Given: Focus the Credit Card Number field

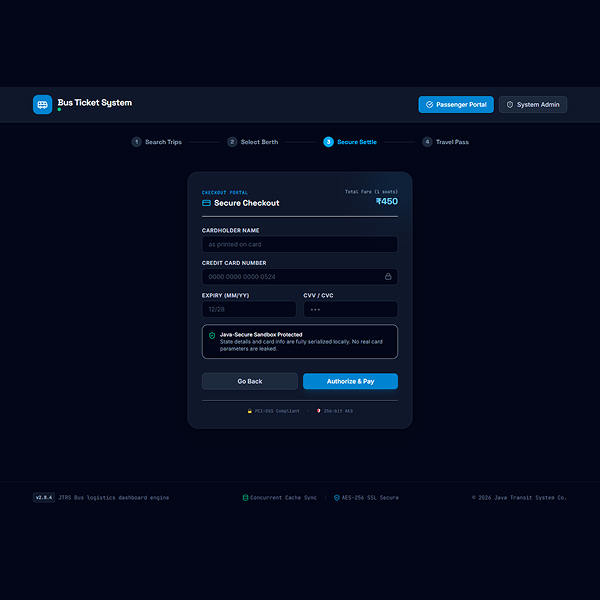Looking at the screenshot, I should 300,277.
